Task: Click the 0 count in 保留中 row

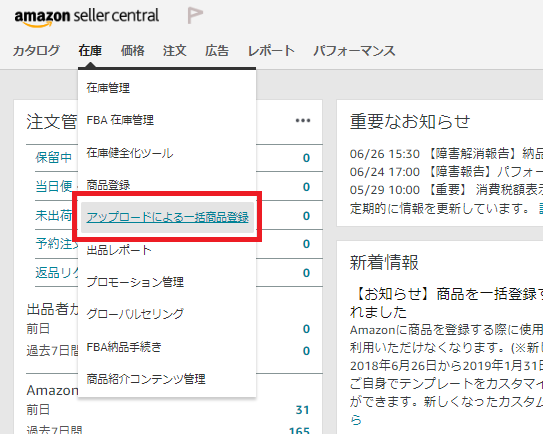Action: [306, 158]
